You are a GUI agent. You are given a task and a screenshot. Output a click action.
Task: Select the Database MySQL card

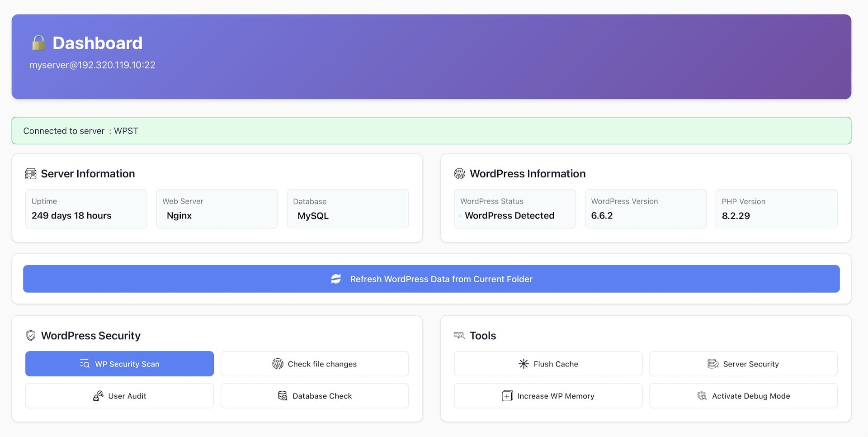click(348, 209)
